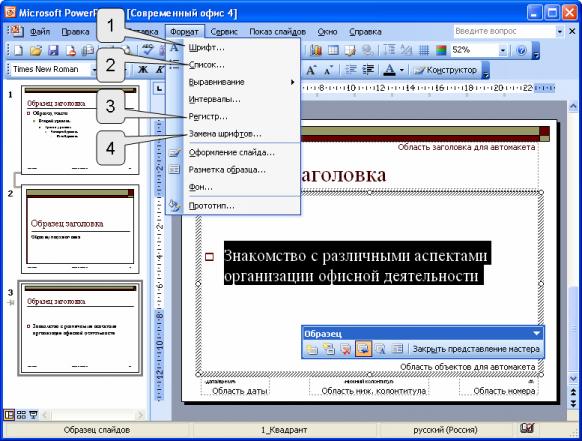Toggle the Show/Hide Grid icon

(x=424, y=50)
